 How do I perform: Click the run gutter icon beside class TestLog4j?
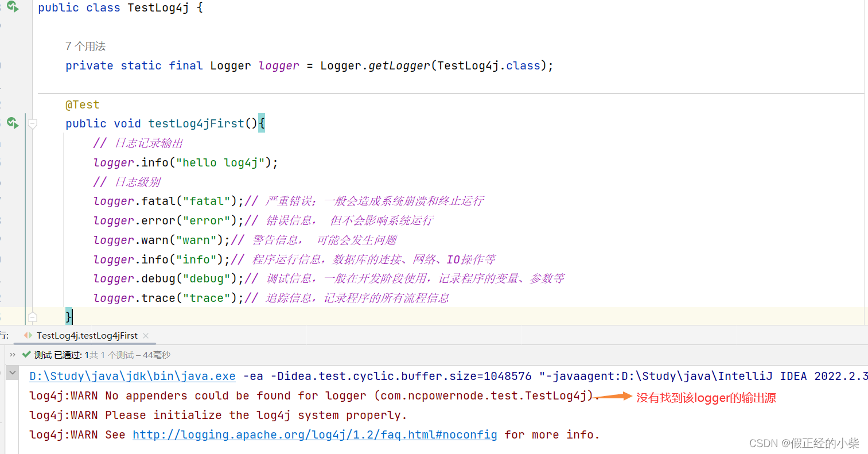13,7
